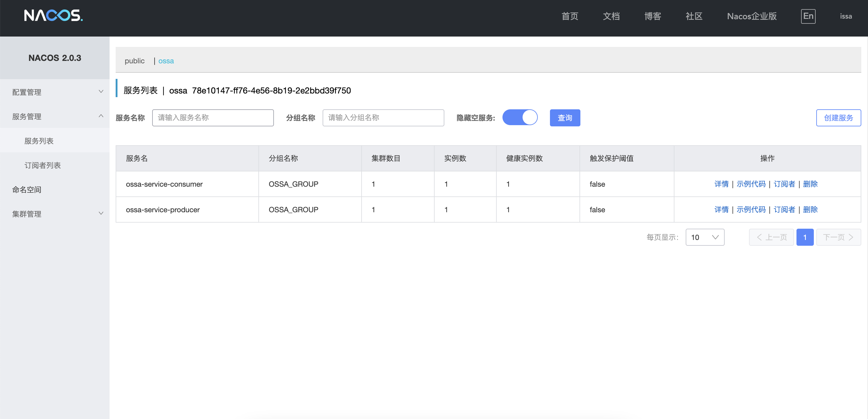Image resolution: width=868 pixels, height=419 pixels.
Task: Focus the 分组名称 input field
Action: pos(383,118)
